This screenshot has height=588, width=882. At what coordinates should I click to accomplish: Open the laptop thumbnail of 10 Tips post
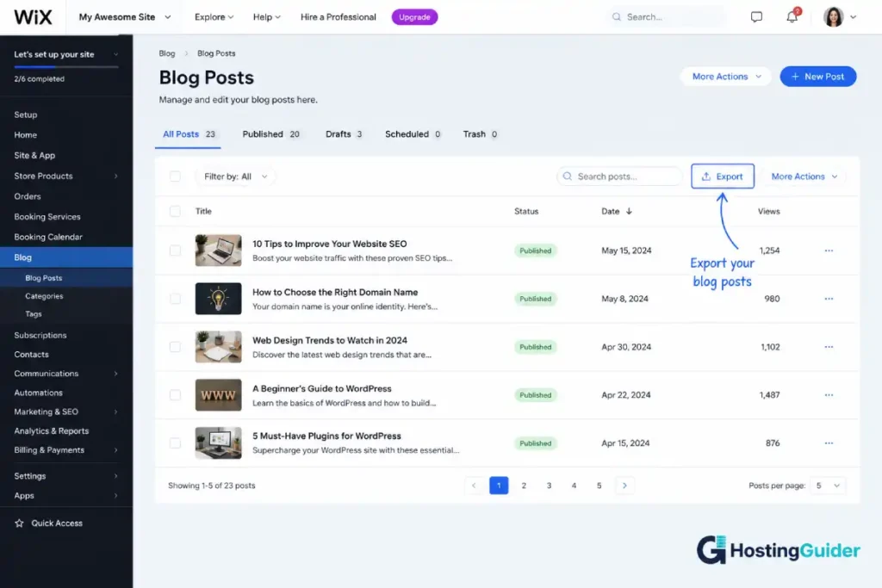[218, 251]
